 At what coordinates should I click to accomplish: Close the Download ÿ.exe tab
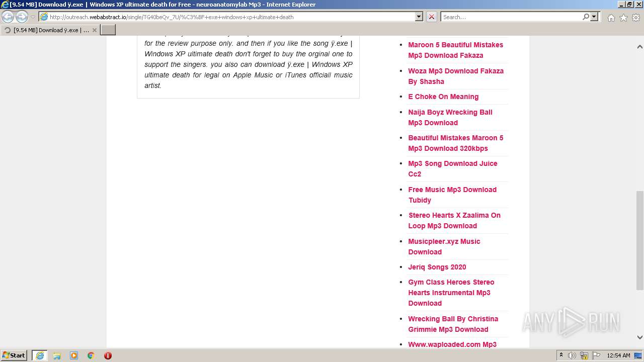pos(95,30)
